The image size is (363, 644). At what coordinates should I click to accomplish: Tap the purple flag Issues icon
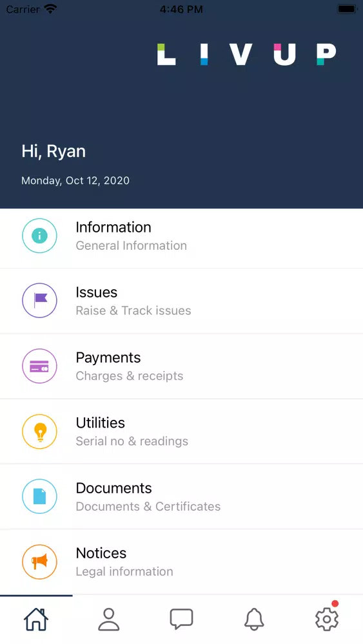(x=39, y=301)
